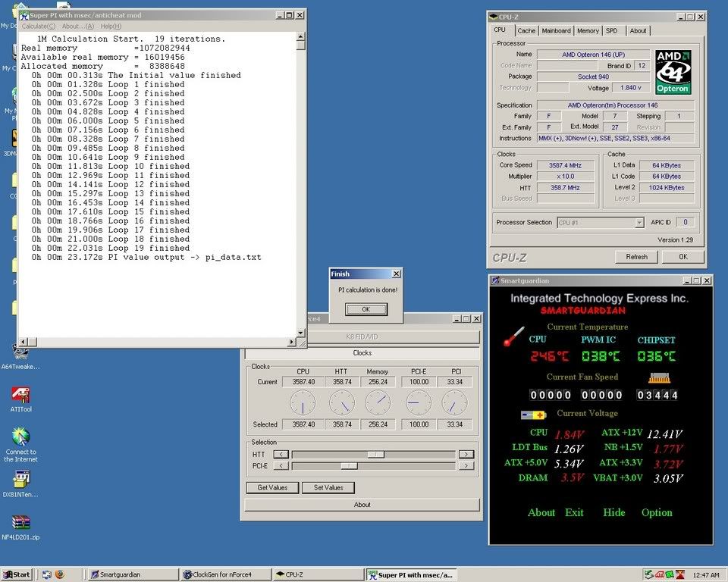Screen dimensions: 728x582
Task: Open the ATITool desktop icon
Action: (20, 395)
